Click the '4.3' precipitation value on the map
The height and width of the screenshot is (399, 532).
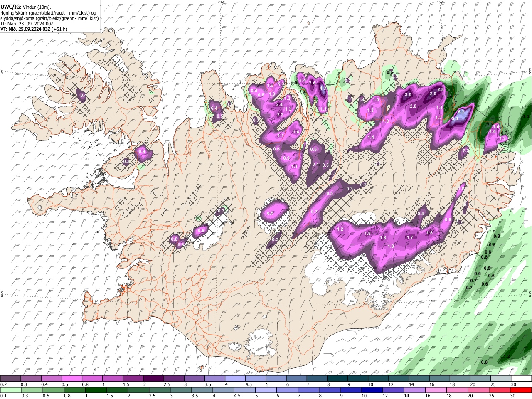point(323,88)
